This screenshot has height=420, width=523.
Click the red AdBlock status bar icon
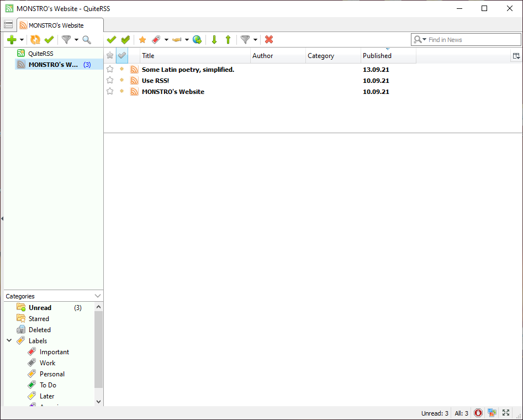click(x=478, y=413)
